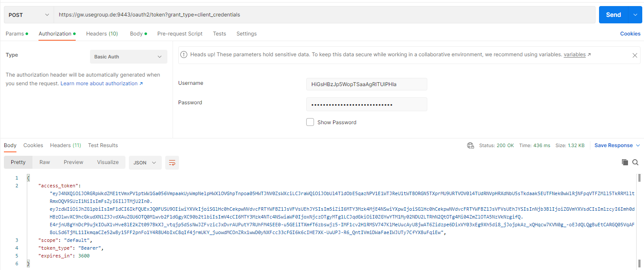This screenshot has height=270, width=644.
Task: Click the network globe icon near Status
Action: click(x=471, y=145)
